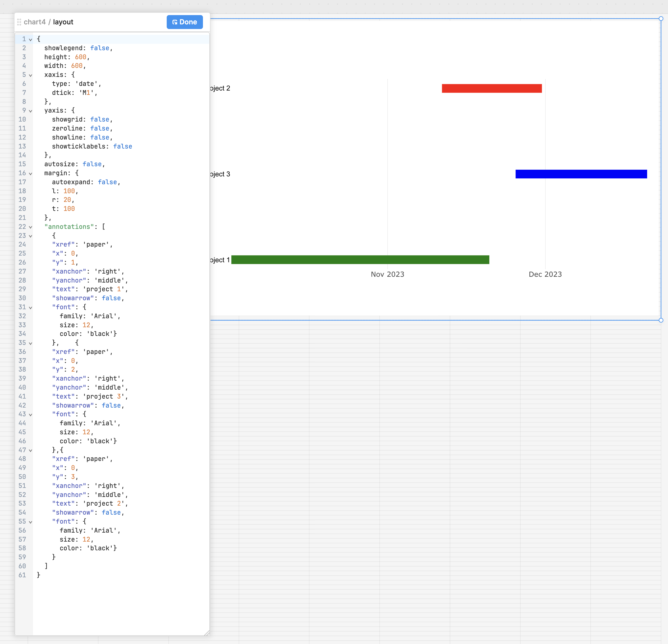This screenshot has height=644, width=668.
Task: Select chart4 in the breadcrumb
Action: click(35, 22)
